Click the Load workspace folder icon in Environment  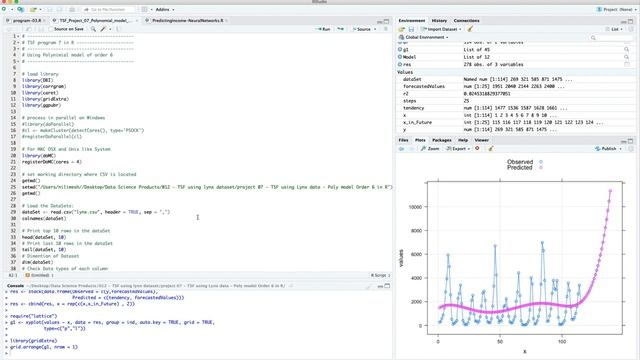coord(402,29)
